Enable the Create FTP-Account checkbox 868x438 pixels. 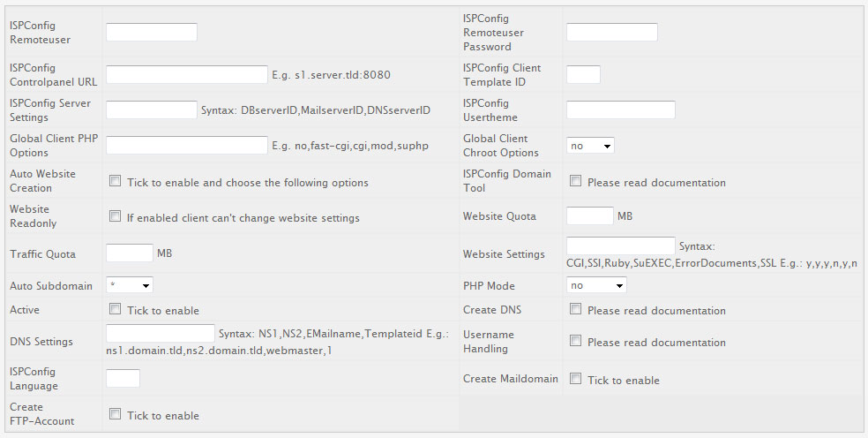(x=116, y=413)
